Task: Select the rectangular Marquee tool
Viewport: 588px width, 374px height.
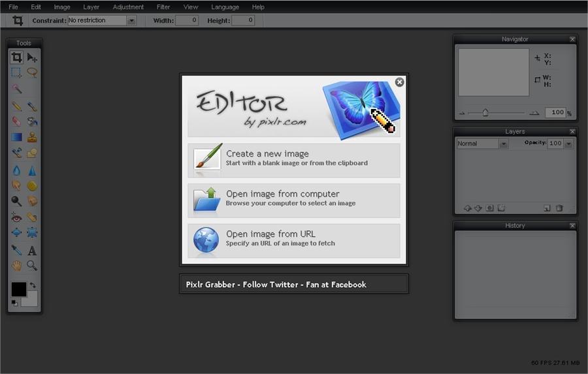Action: click(16, 72)
